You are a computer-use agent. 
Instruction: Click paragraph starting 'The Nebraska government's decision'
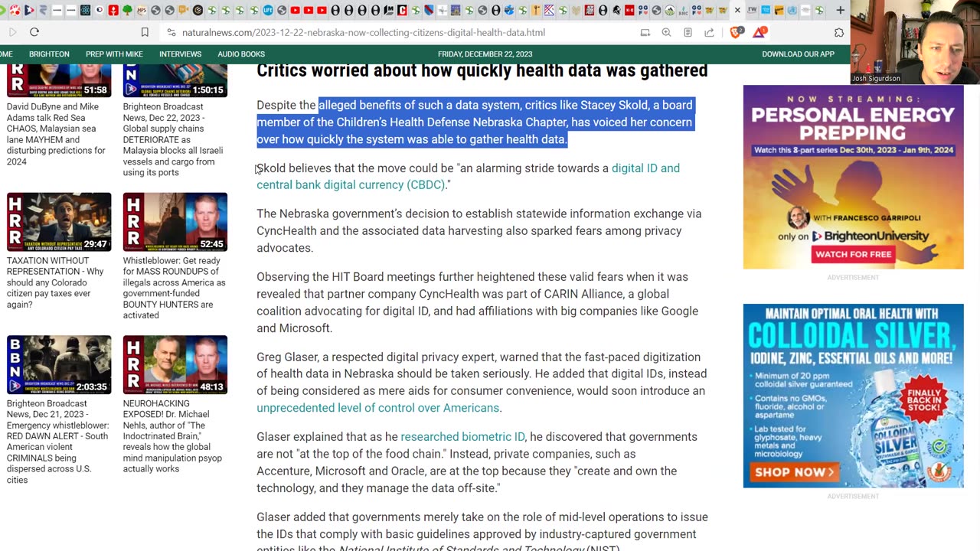click(x=479, y=230)
